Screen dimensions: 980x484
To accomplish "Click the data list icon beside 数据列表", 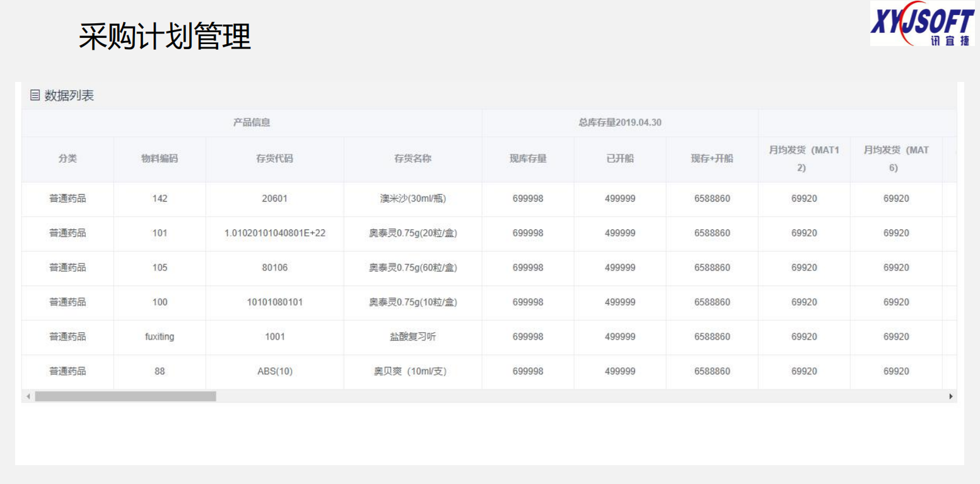I will tap(35, 96).
